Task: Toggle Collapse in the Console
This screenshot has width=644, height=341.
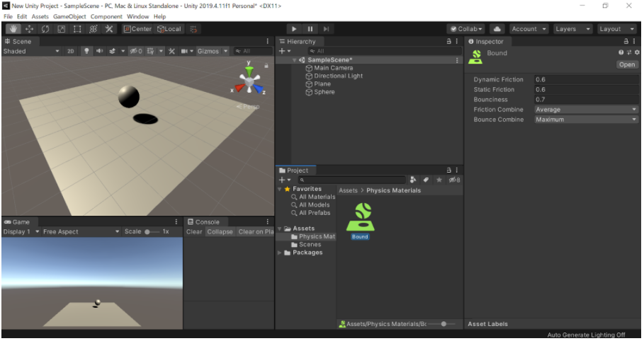Action: [x=220, y=231]
